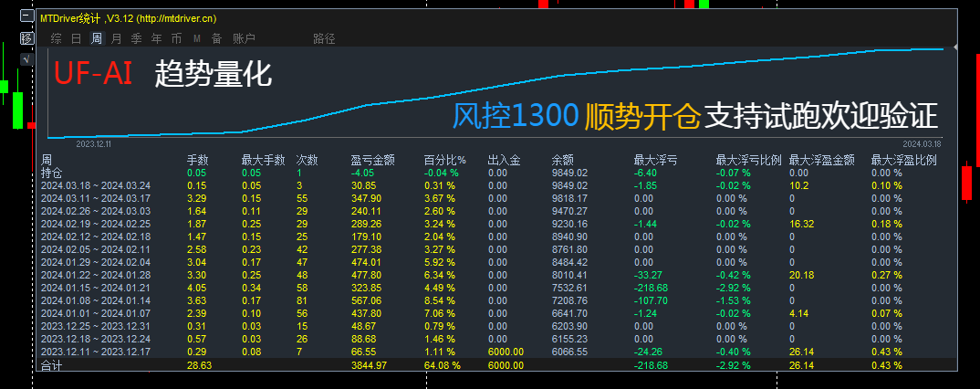
Task: Select row 2024.02.19 ~ 2024.02.25
Action: 96,224
